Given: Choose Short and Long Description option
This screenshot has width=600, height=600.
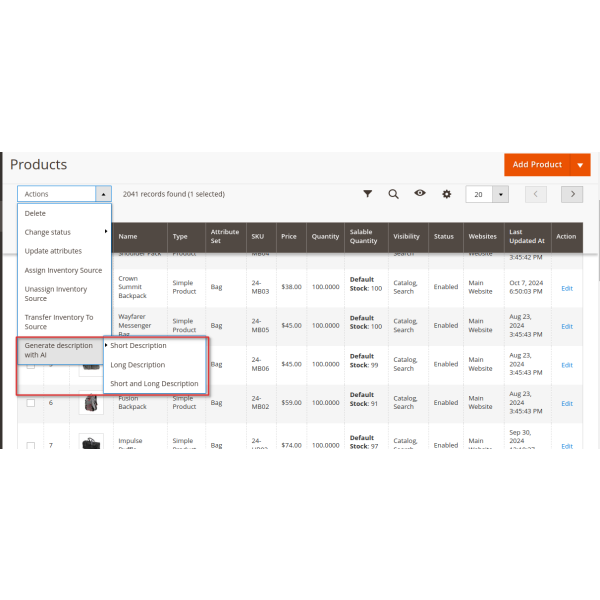Looking at the screenshot, I should (154, 383).
